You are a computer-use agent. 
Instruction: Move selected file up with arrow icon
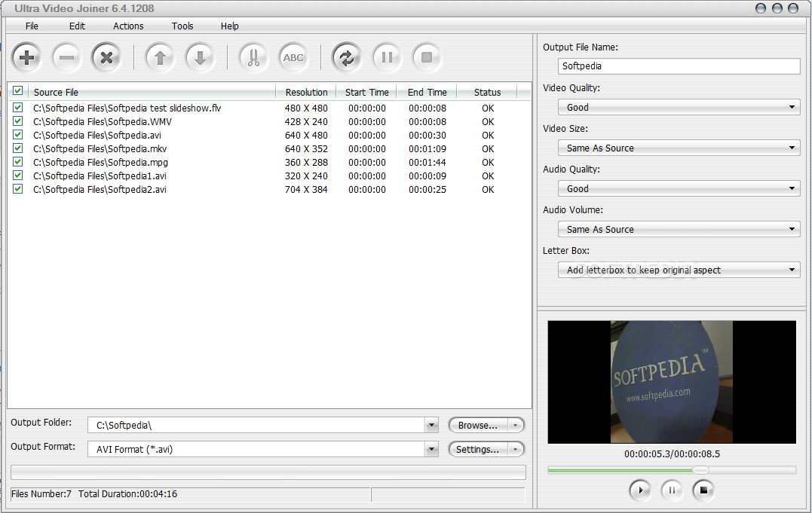[x=160, y=57]
